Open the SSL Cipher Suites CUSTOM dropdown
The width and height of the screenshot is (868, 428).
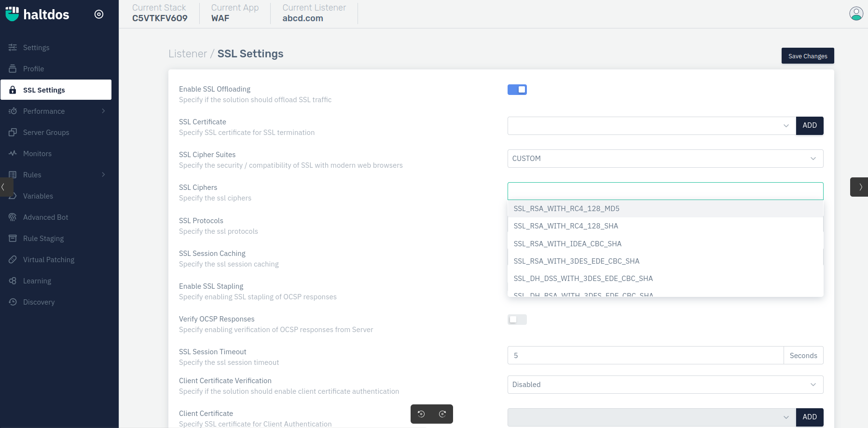click(665, 159)
